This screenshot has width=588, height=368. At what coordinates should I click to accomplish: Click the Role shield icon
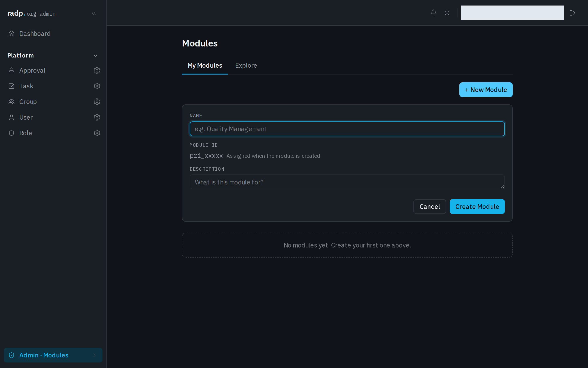pyautogui.click(x=11, y=133)
